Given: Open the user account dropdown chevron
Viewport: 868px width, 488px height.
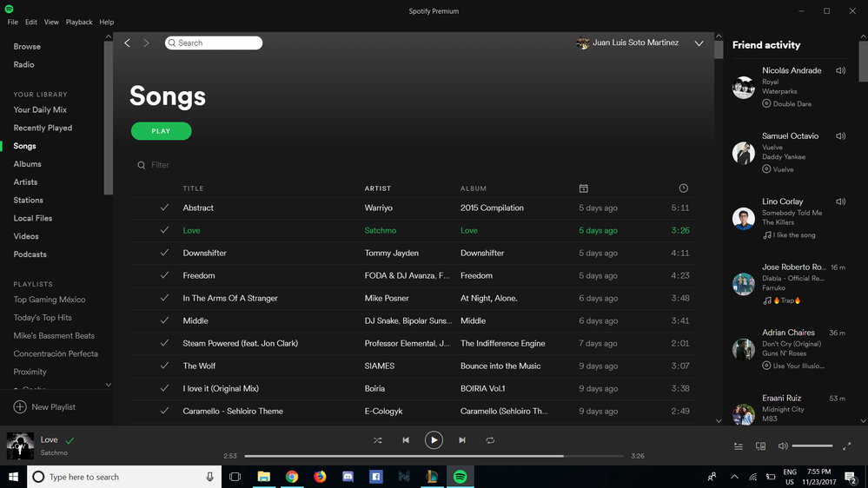Looking at the screenshot, I should point(699,43).
